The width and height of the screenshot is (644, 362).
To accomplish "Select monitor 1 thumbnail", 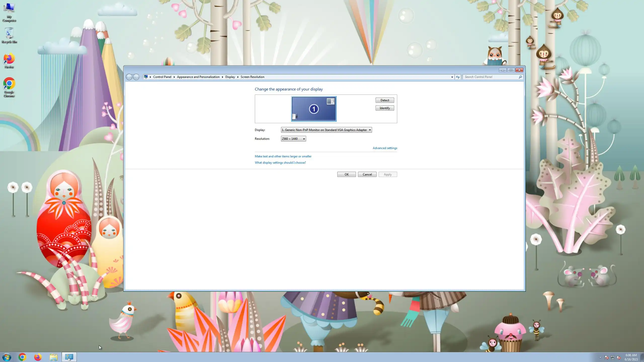I will (313, 109).
